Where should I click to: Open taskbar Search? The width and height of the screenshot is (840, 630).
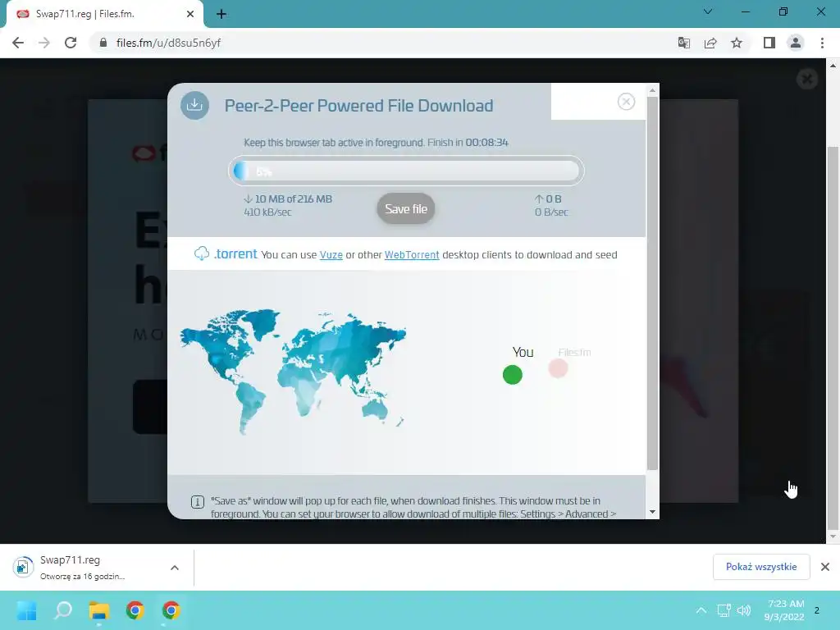click(x=62, y=610)
